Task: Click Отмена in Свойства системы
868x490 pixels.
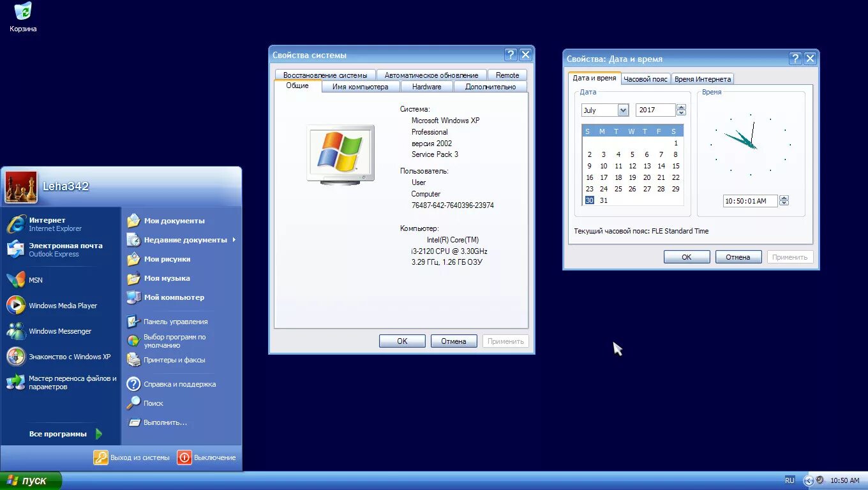Action: [454, 341]
